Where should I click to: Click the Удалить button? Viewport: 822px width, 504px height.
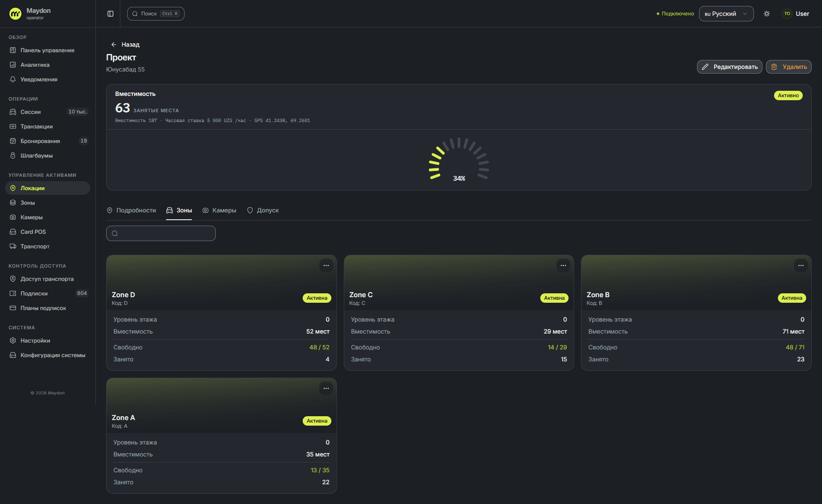tap(789, 67)
